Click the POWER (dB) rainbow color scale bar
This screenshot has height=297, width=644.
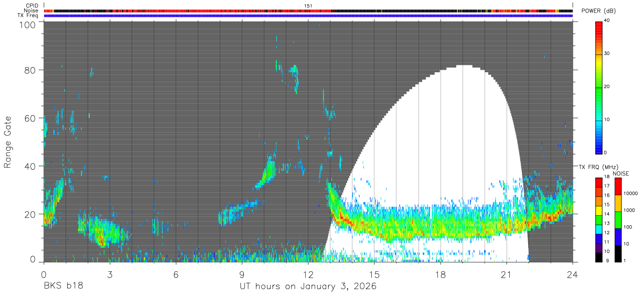tap(599, 87)
